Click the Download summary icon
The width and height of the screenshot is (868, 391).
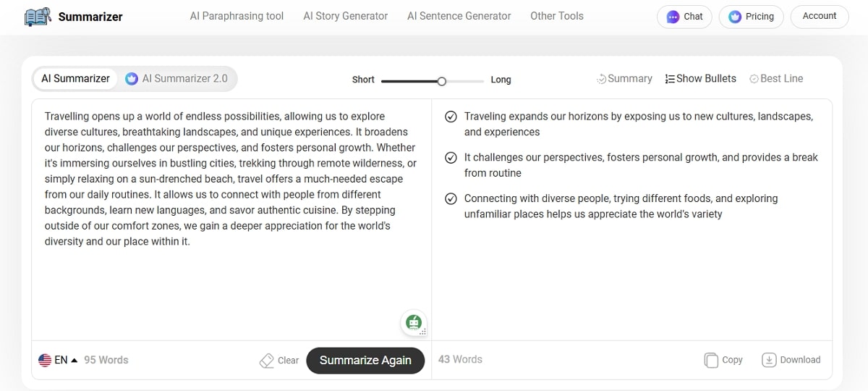[x=769, y=360]
